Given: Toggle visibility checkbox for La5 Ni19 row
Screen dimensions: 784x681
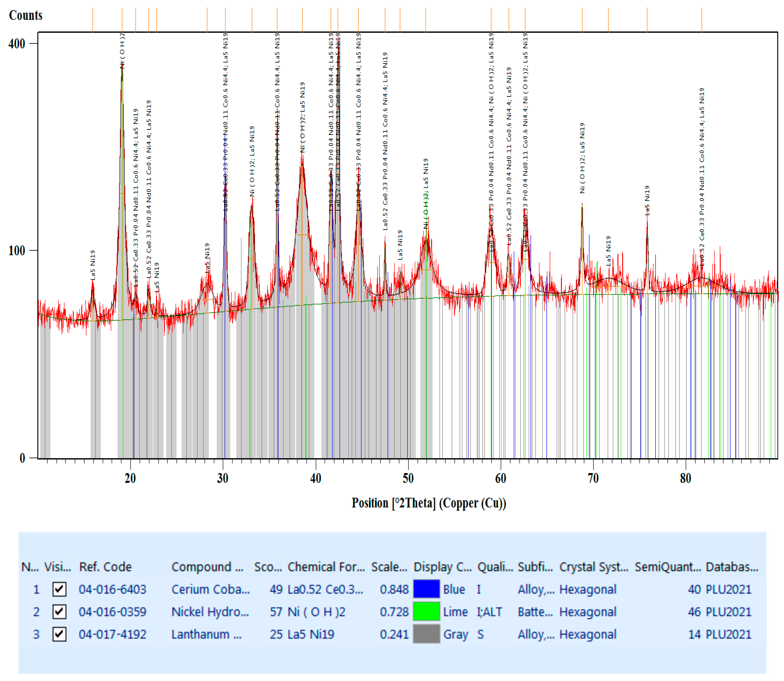Looking at the screenshot, I should tap(59, 634).
